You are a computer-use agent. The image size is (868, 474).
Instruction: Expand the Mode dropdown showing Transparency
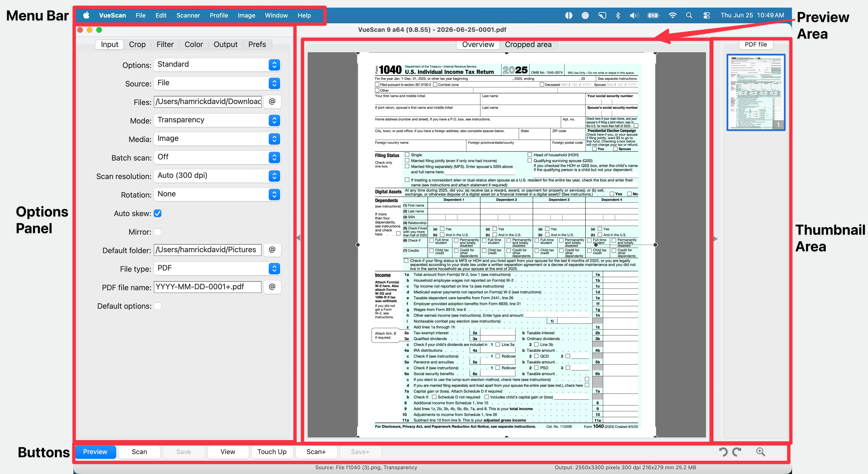tap(217, 120)
